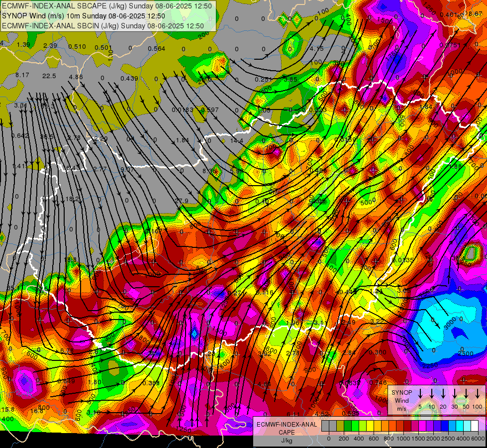This screenshot has height=448, width=487.
Task: Click the contour label '2250' near the blue area
Action: coord(430,365)
